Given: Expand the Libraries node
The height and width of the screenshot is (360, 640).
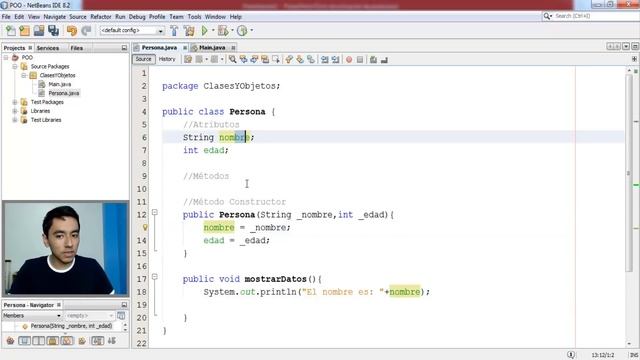Looking at the screenshot, I should click(15, 111).
